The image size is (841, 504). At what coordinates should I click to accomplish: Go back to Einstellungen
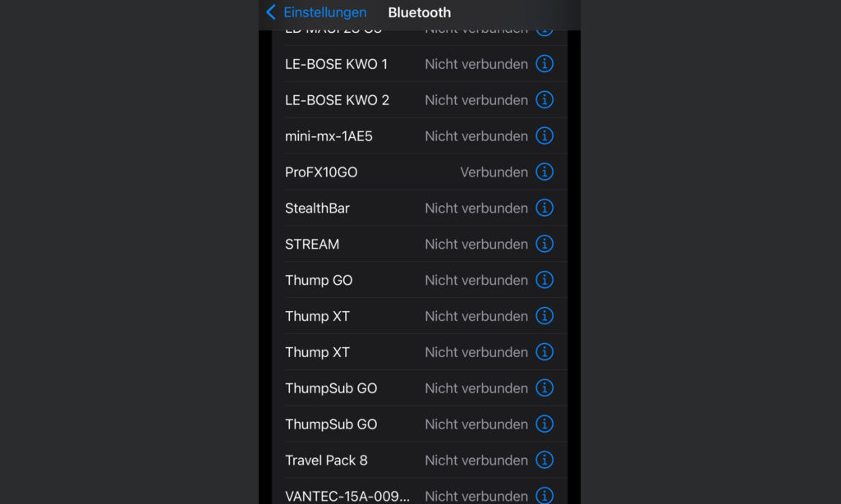point(324,12)
